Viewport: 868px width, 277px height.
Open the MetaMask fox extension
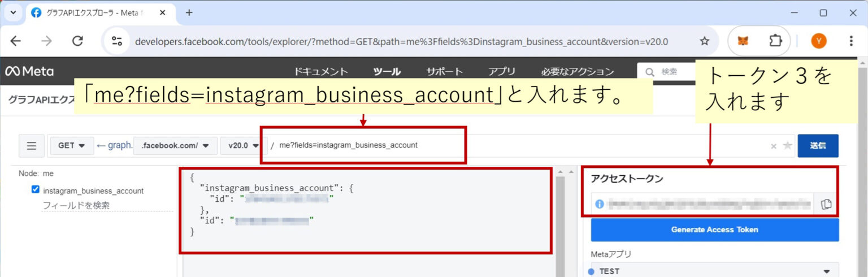[745, 41]
